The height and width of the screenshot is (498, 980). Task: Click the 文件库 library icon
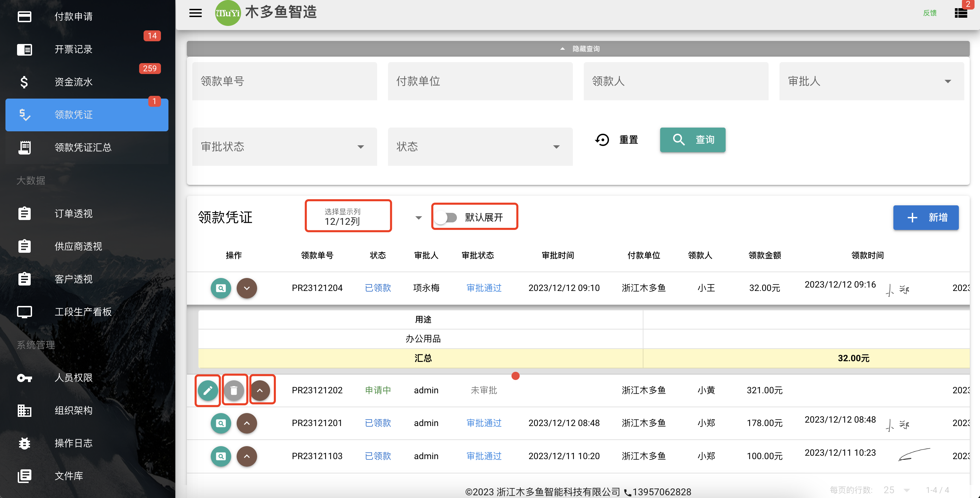(24, 476)
